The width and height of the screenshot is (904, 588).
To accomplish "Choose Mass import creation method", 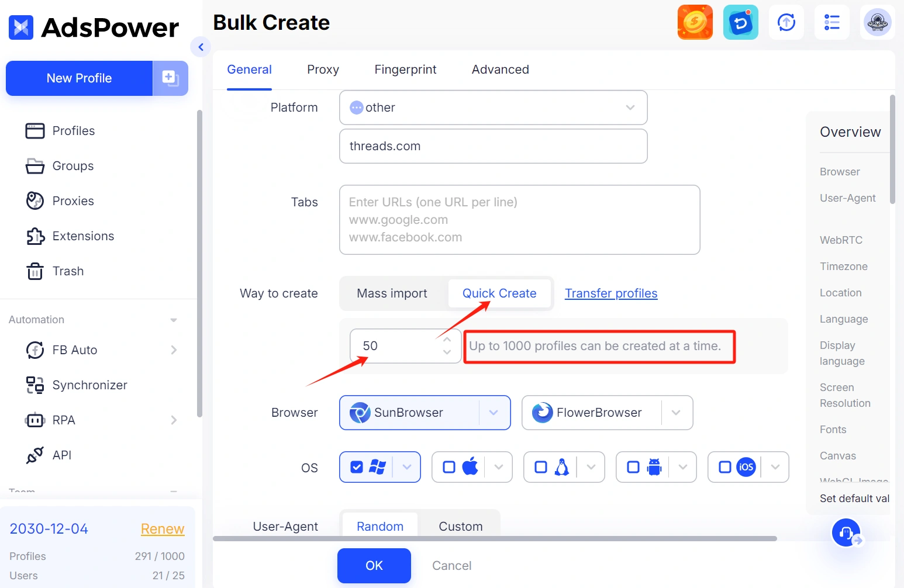I will (x=392, y=293).
